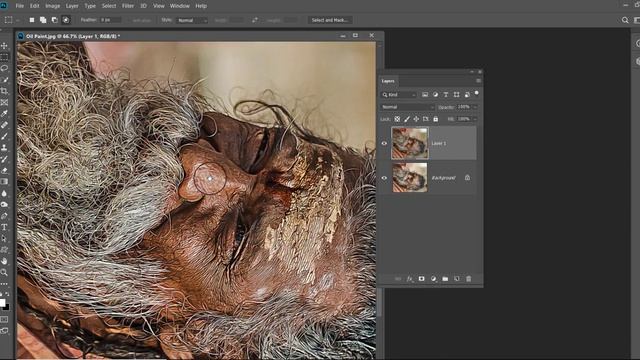The image size is (640, 360).
Task: Lock transparent pixels
Action: coord(397,119)
